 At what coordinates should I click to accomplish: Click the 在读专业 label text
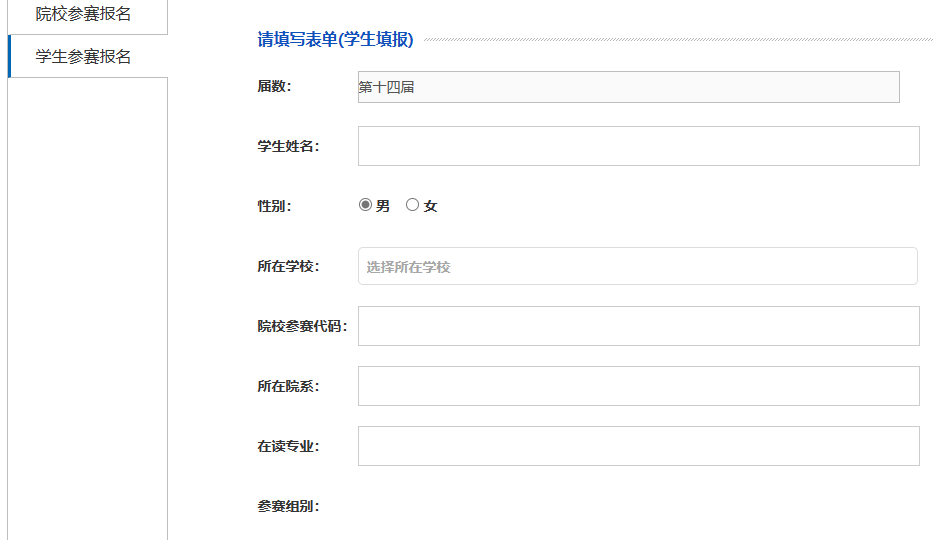(288, 446)
